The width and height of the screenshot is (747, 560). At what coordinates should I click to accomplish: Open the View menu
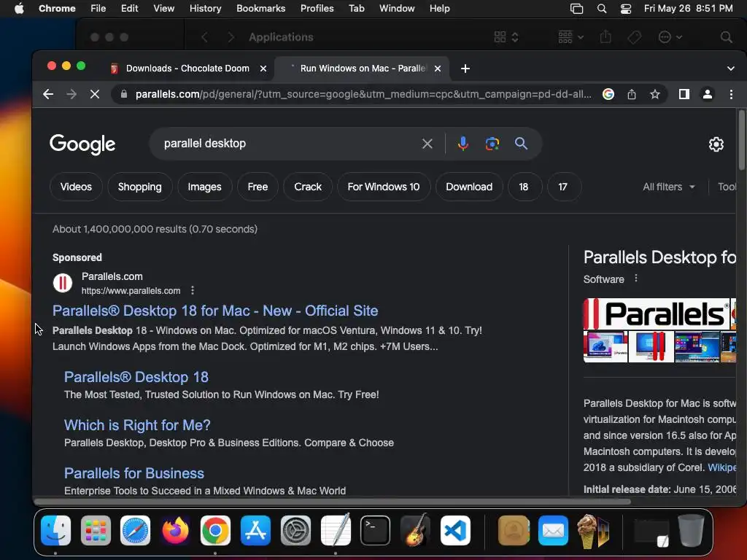[x=164, y=9]
